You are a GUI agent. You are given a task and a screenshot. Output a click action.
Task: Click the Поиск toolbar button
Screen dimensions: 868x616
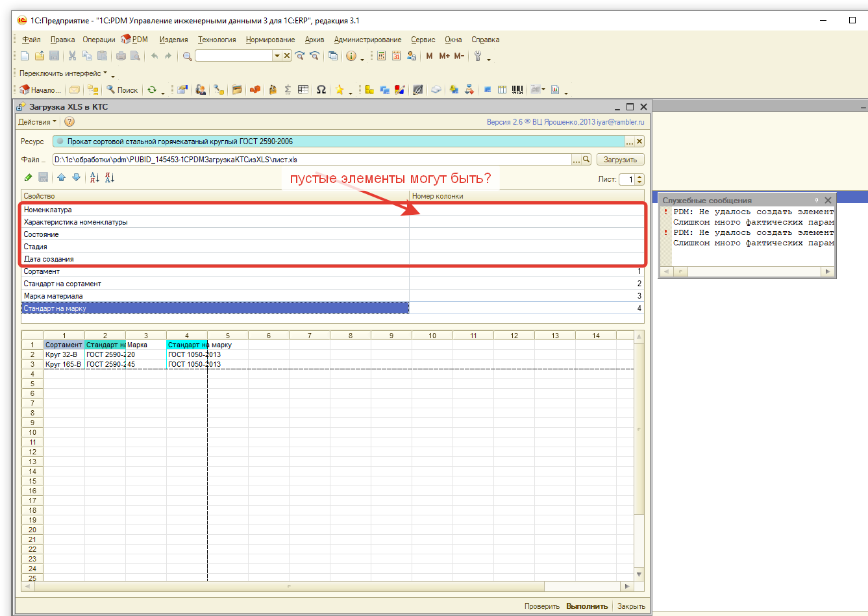(122, 90)
